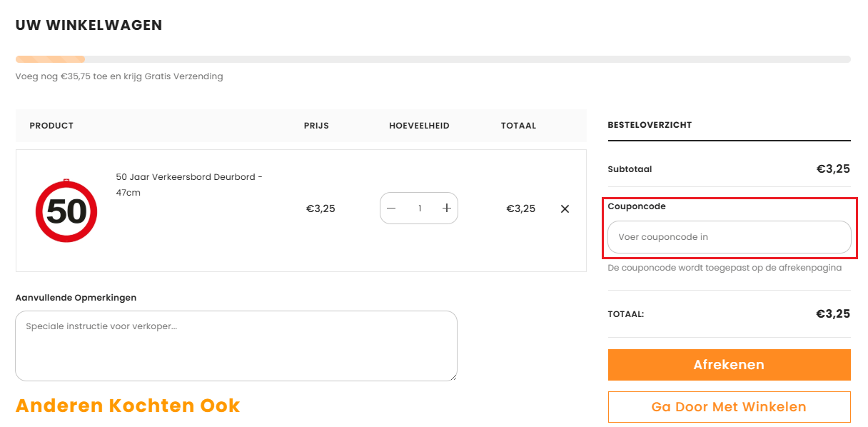Decrease quantity with the minus icon
The height and width of the screenshot is (427, 868).
pyautogui.click(x=391, y=209)
